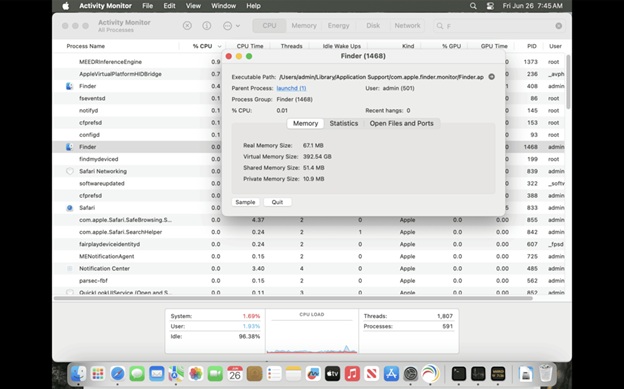624x389 pixels.
Task: Open Reminders from the Dock
Action: [x=274, y=374]
